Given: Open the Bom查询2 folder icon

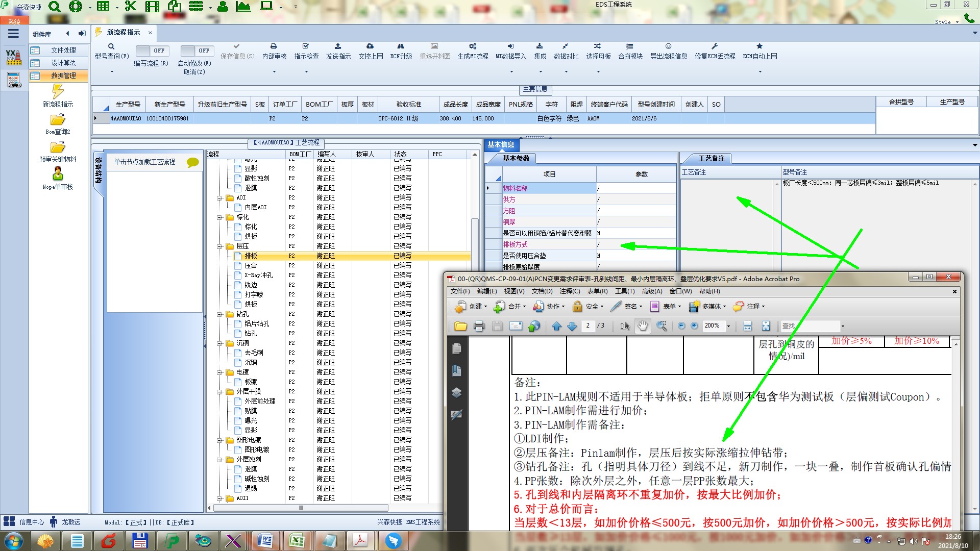Looking at the screenshot, I should tap(58, 120).
